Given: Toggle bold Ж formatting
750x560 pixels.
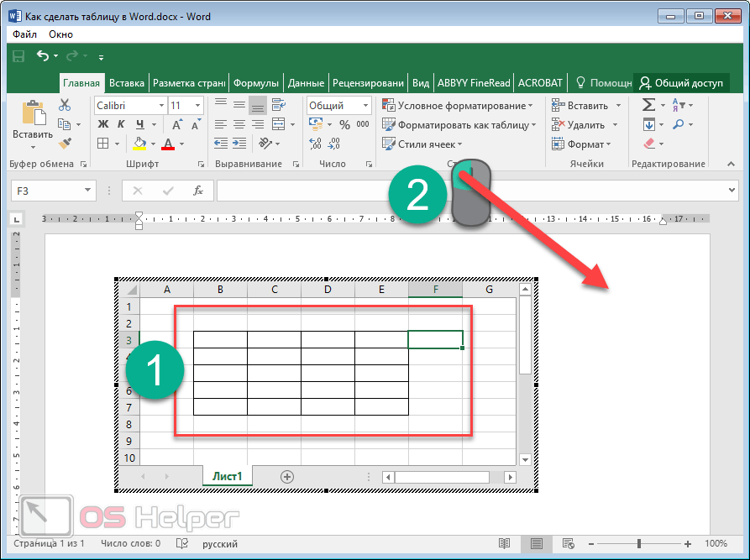Looking at the screenshot, I should pyautogui.click(x=103, y=124).
